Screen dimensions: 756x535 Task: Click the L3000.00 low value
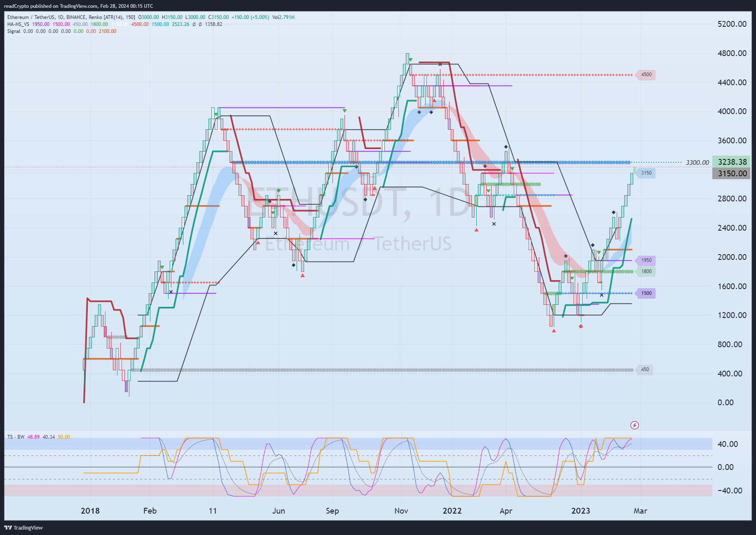pyautogui.click(x=195, y=17)
